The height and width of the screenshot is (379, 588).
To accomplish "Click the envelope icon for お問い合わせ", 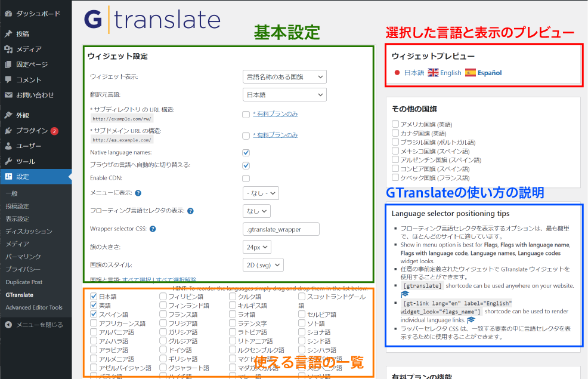I will click(8, 95).
